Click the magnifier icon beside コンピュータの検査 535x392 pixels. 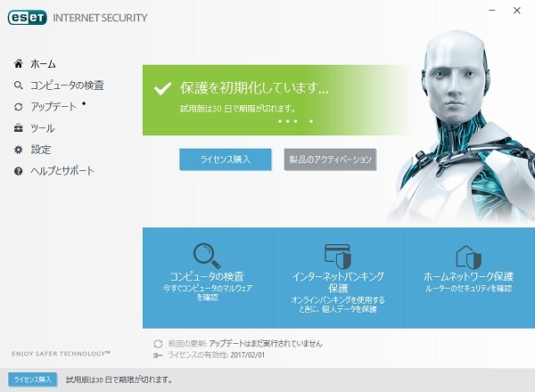coord(19,85)
